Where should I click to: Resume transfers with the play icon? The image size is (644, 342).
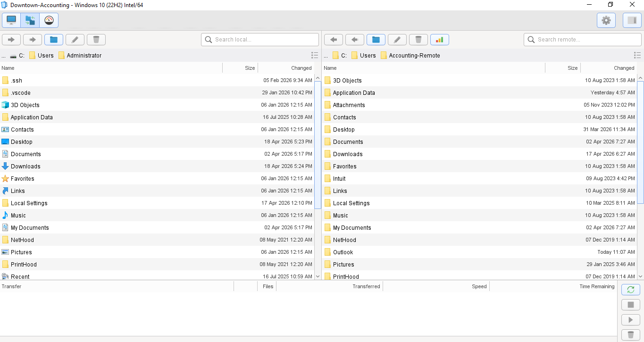[631, 319]
